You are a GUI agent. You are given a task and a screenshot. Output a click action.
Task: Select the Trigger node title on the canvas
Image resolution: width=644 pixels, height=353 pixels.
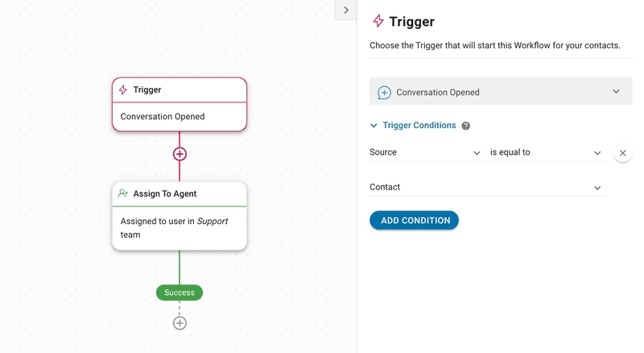tap(147, 90)
